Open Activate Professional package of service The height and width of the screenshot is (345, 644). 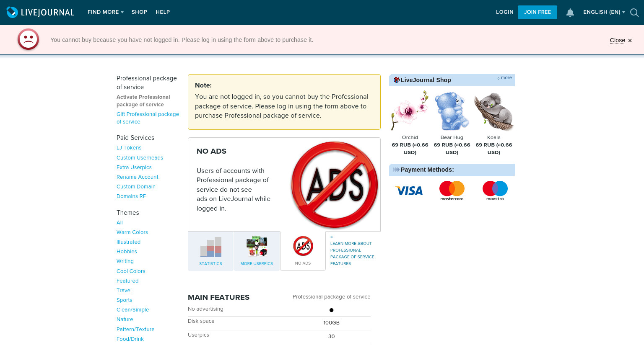[x=143, y=101]
